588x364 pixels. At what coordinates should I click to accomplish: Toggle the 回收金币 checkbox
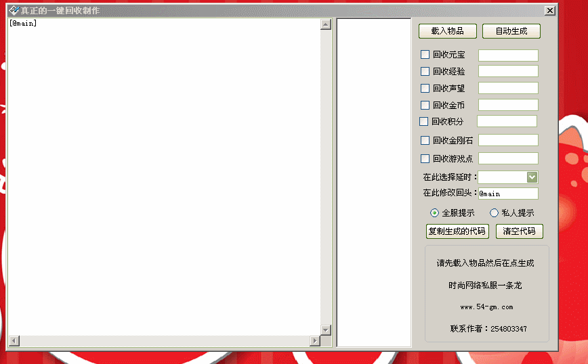pyautogui.click(x=425, y=105)
